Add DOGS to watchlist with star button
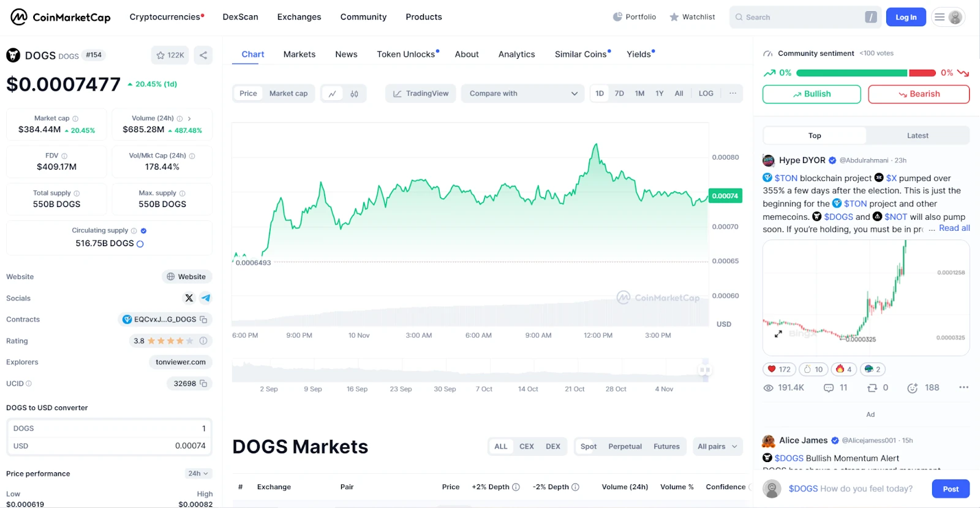The image size is (980, 508). (x=170, y=55)
